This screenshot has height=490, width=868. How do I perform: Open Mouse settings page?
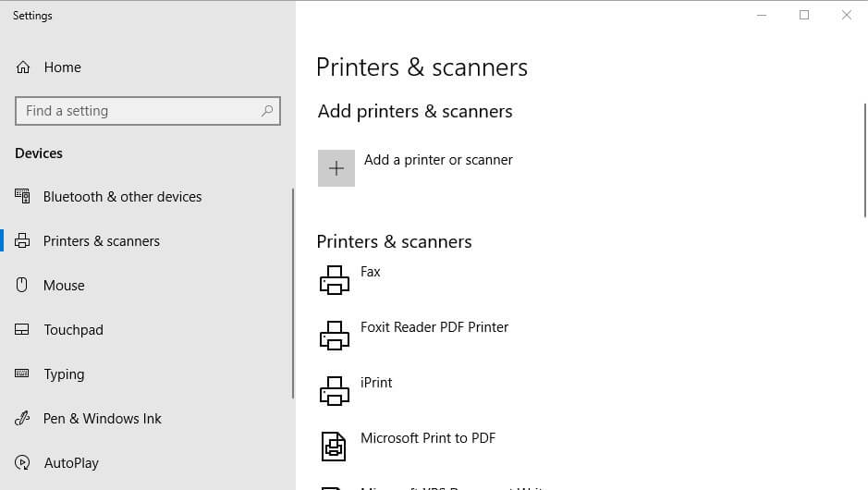click(x=64, y=286)
